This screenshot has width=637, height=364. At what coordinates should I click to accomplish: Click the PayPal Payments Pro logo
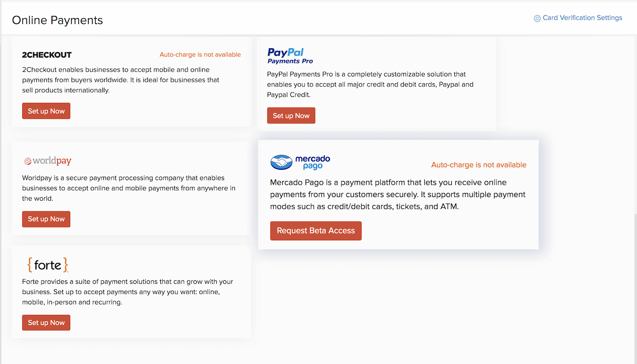290,56
